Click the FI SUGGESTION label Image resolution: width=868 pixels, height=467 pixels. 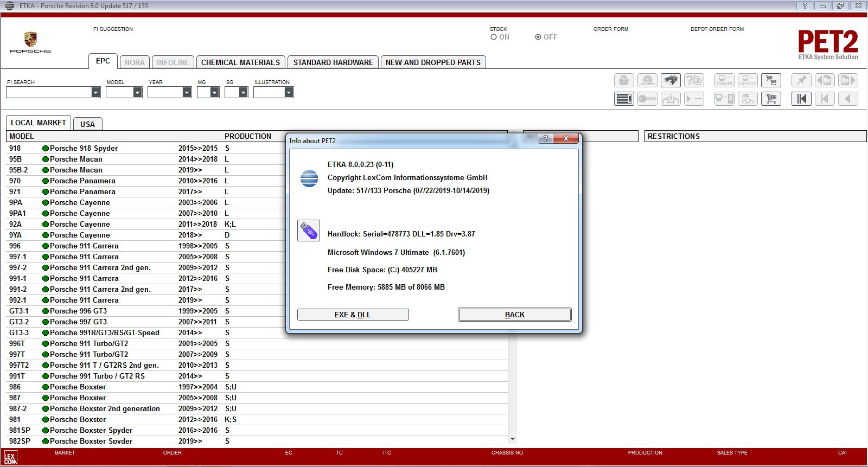click(x=113, y=29)
